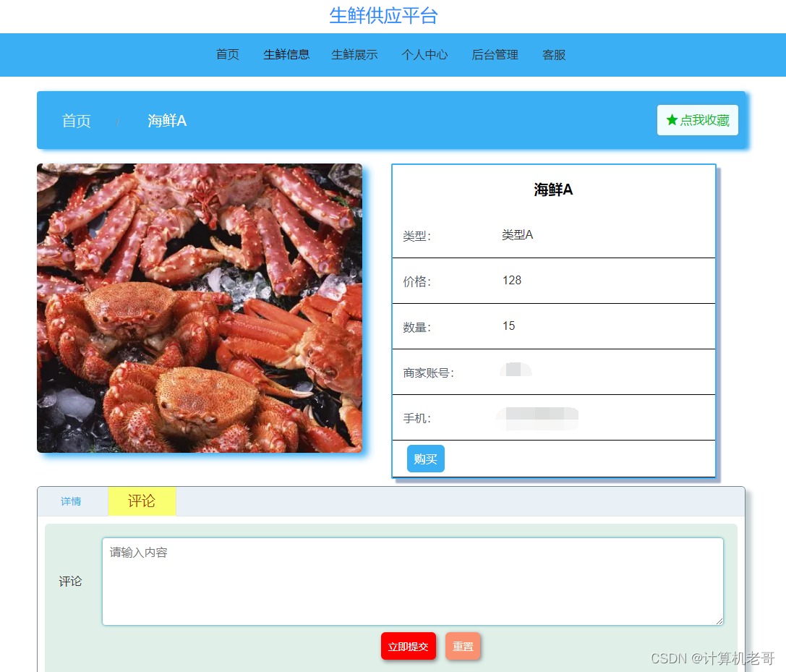Click the 海鲜A breadcrumb label
786x672 pixels.
(166, 120)
